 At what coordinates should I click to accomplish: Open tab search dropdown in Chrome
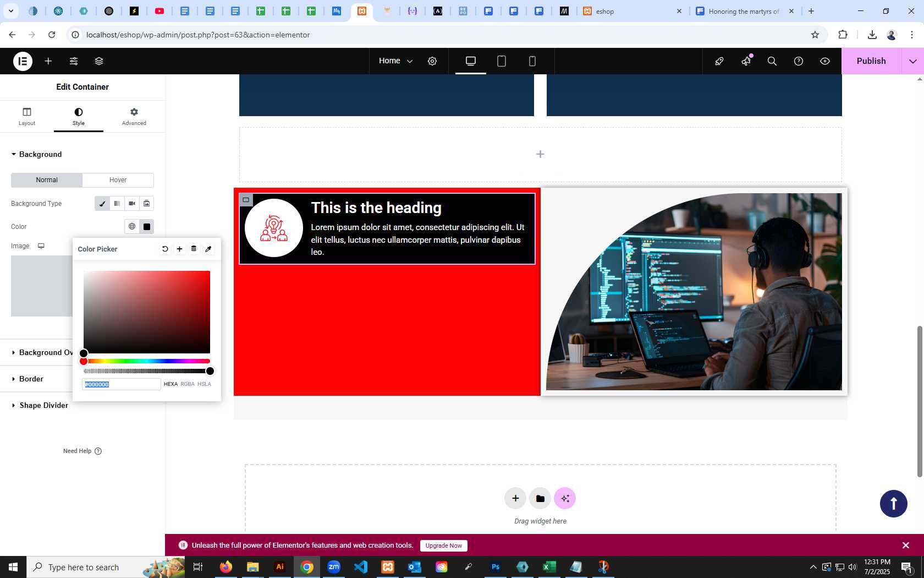coord(10,11)
